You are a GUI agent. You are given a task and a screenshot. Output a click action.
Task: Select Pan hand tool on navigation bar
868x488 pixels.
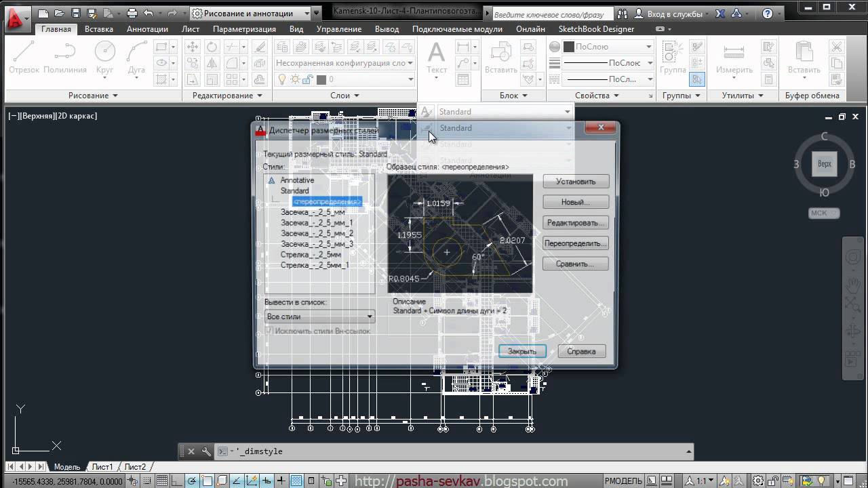(852, 284)
